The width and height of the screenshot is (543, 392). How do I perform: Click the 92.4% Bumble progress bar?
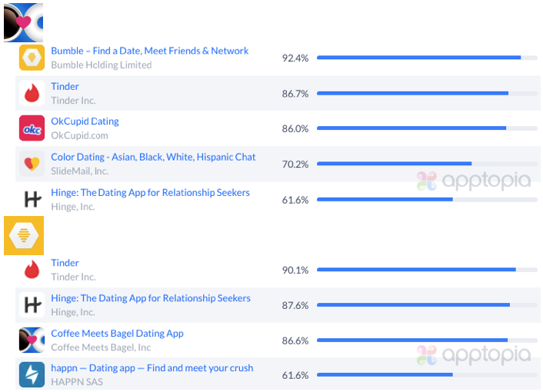427,58
